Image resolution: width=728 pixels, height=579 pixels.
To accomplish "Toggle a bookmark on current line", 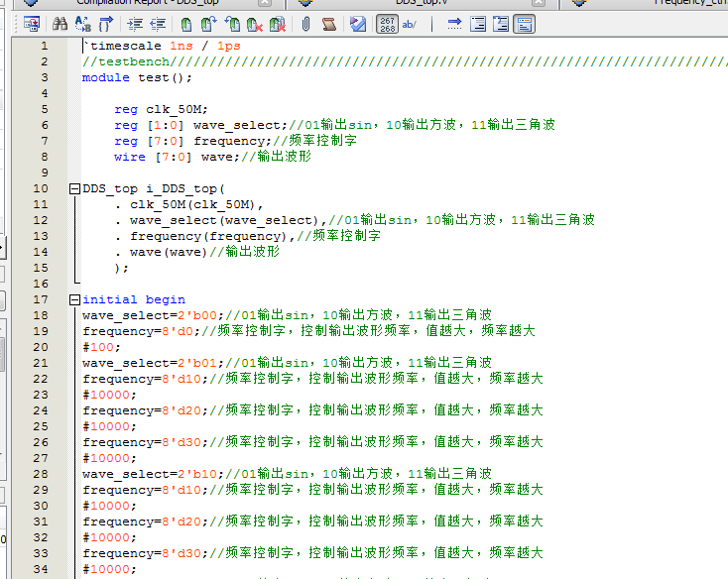I will point(186,24).
